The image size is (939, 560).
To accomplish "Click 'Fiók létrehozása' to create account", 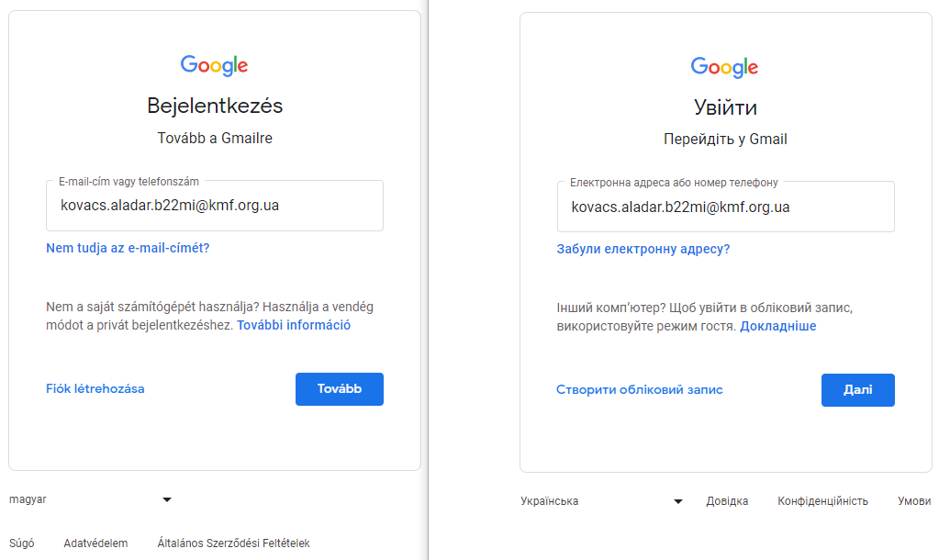I will [95, 388].
